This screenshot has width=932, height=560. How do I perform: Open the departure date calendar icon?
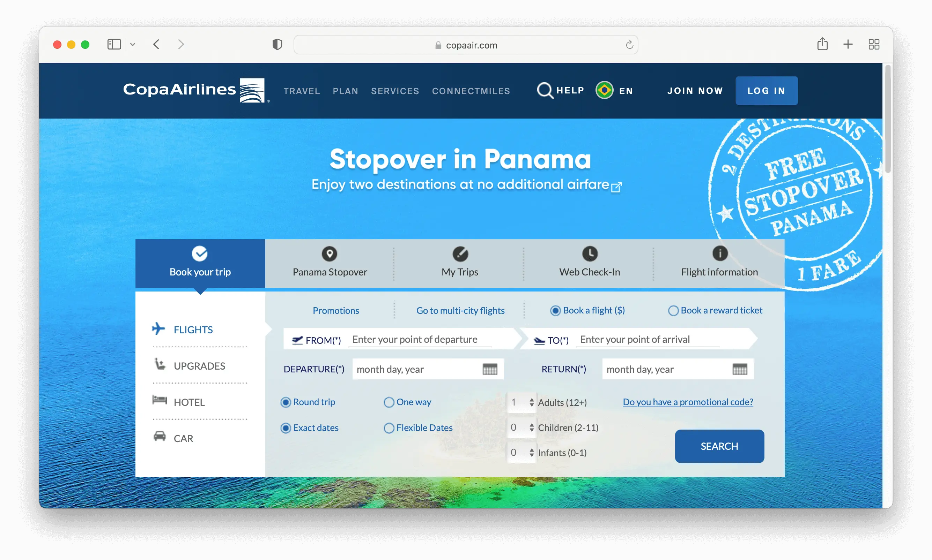[490, 369]
